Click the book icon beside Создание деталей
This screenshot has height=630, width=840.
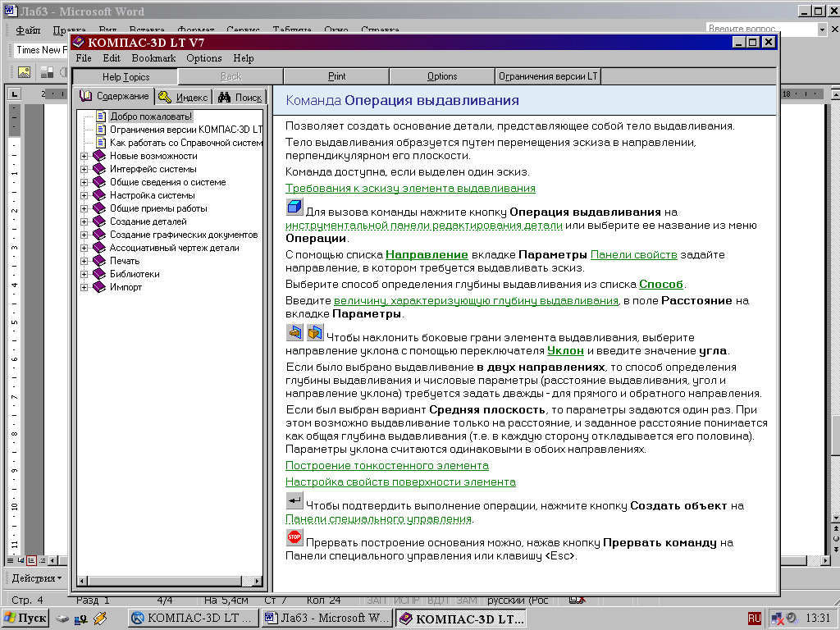coord(99,221)
